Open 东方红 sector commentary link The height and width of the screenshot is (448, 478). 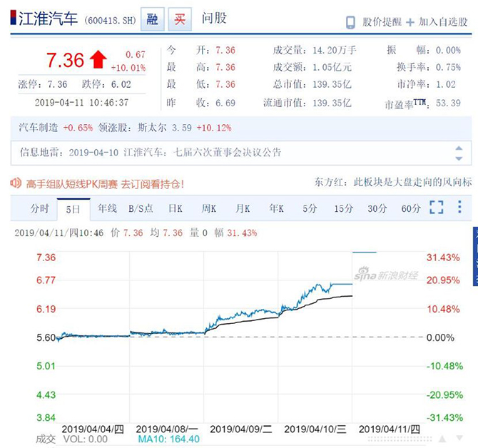[393, 182]
